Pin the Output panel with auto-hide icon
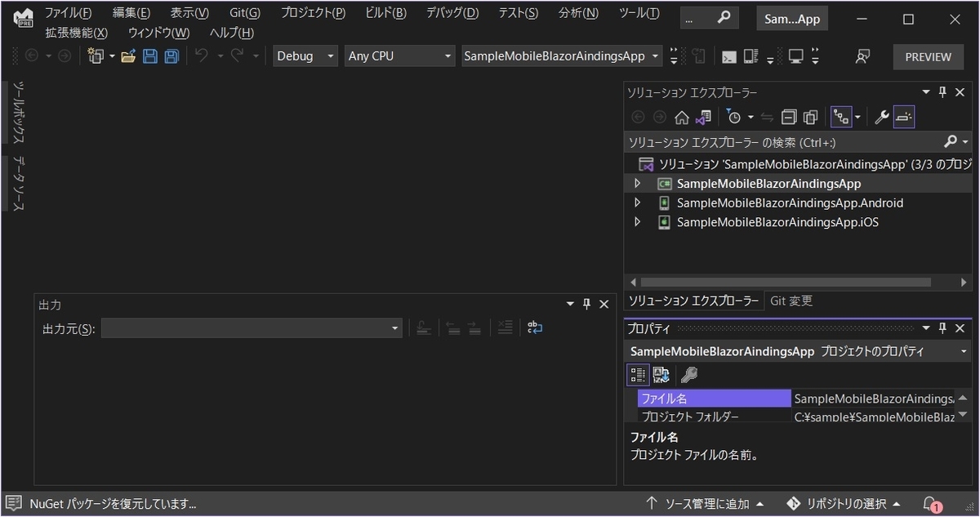 (586, 304)
